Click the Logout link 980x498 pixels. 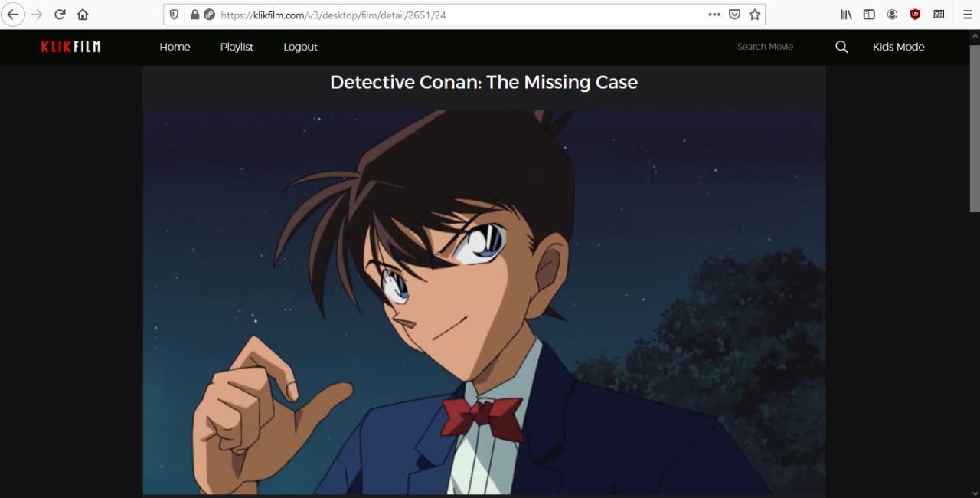(300, 47)
